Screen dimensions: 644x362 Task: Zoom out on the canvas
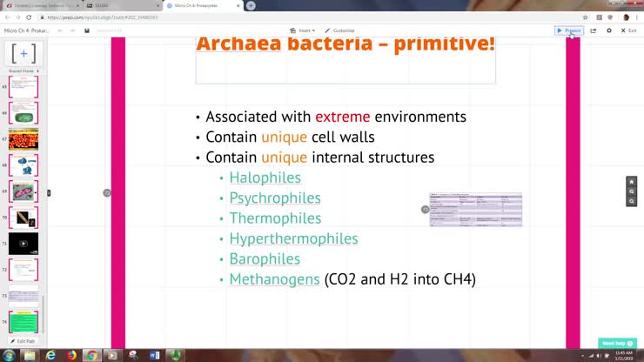click(631, 201)
